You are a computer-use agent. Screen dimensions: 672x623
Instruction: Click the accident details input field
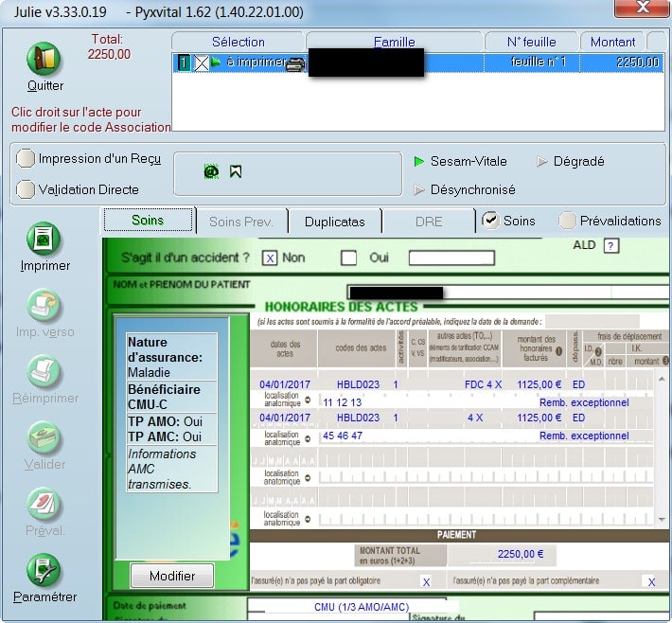pyautogui.click(x=465, y=258)
